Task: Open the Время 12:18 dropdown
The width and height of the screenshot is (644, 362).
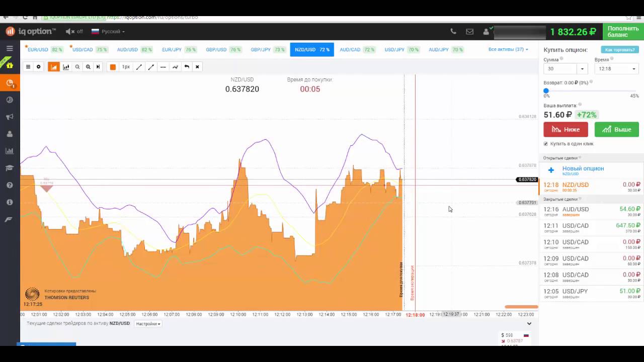Action: point(616,69)
